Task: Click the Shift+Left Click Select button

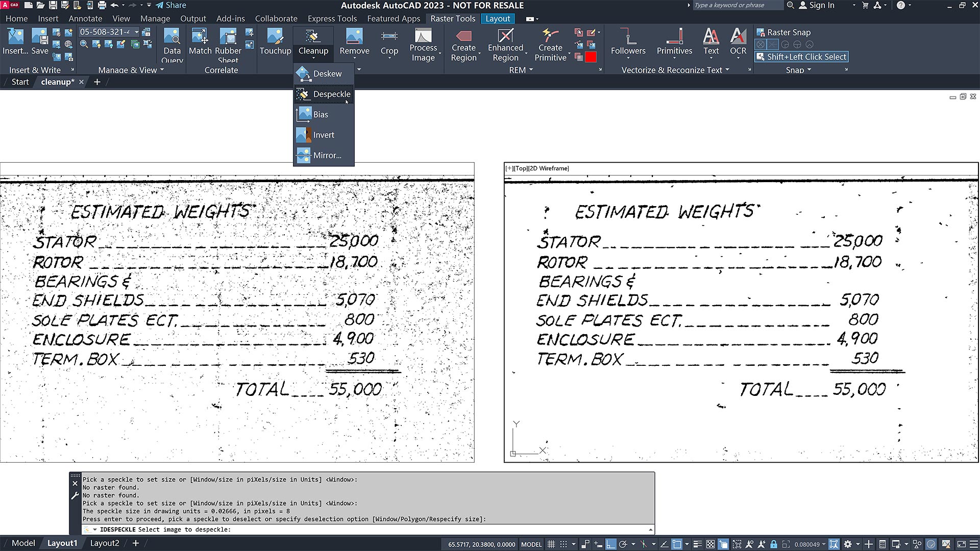Action: [x=801, y=57]
